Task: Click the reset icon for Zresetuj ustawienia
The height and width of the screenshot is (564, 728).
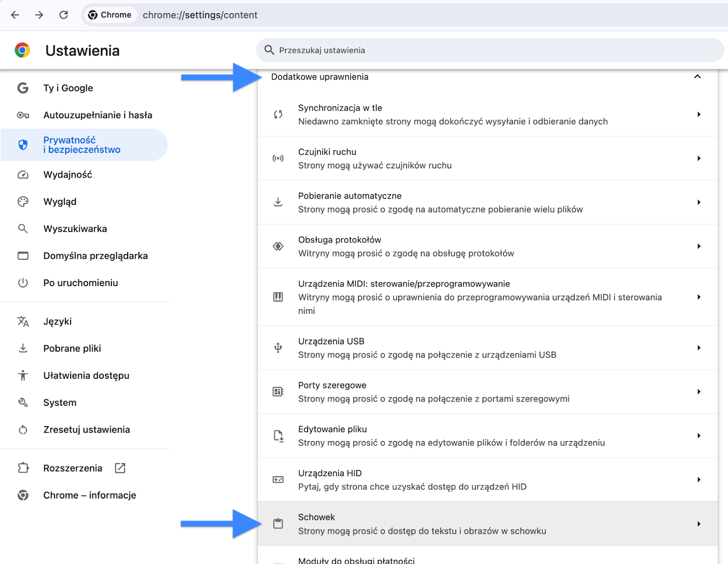Action: (x=23, y=430)
